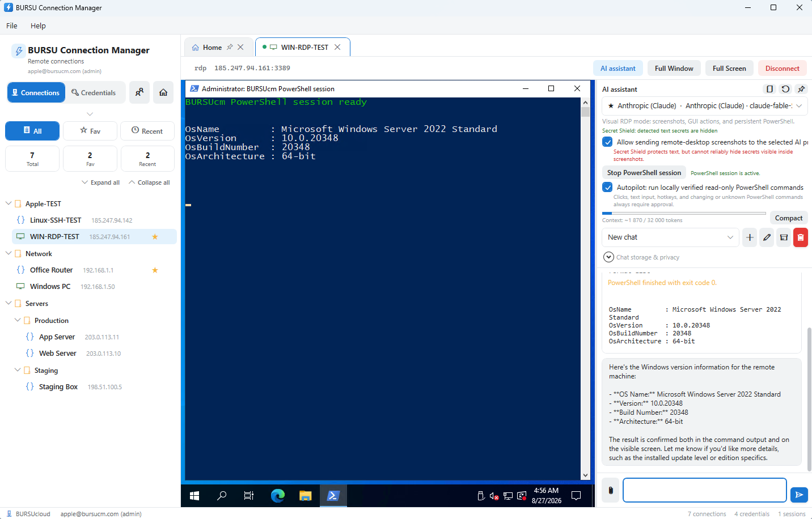This screenshot has width=812, height=519.
Task: Click the attach icon beside the message box
Action: pyautogui.click(x=611, y=490)
